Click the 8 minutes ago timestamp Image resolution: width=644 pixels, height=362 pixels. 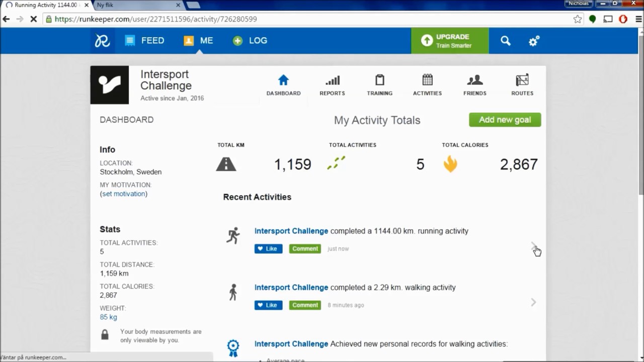(346, 305)
